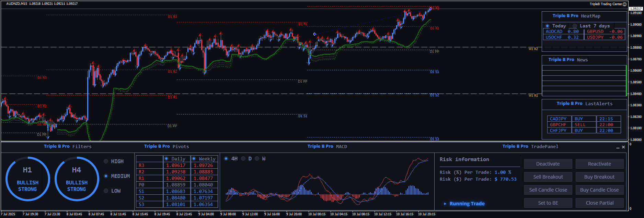
Task: Select the HIGH filter radio button
Action: [106, 161]
